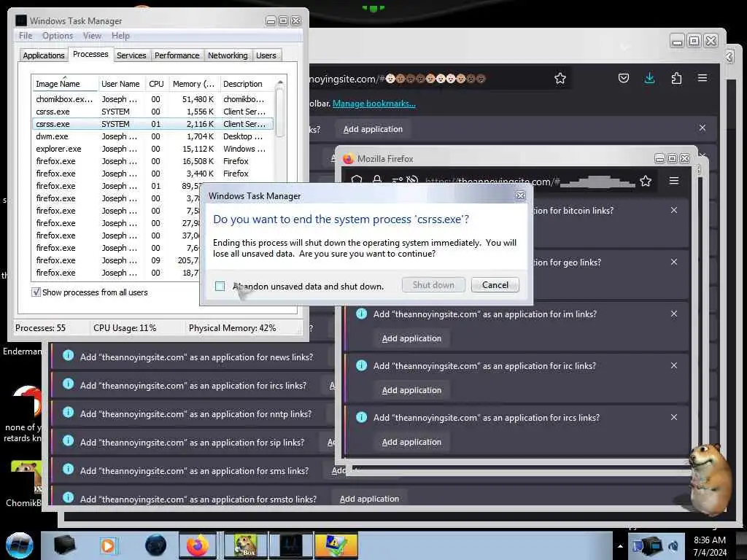Close the csrss.exe confirmation dialog
The height and width of the screenshot is (560, 747).
tap(520, 195)
